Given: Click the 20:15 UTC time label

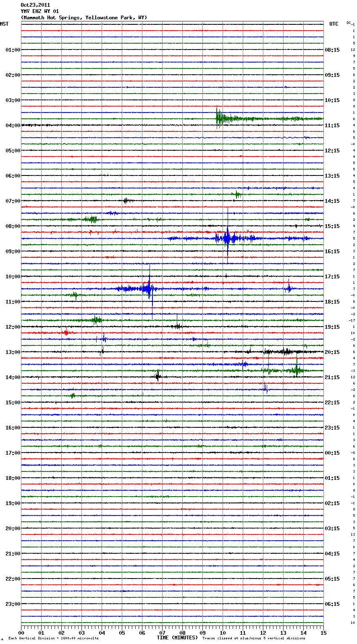Looking at the screenshot, I should [332, 352].
